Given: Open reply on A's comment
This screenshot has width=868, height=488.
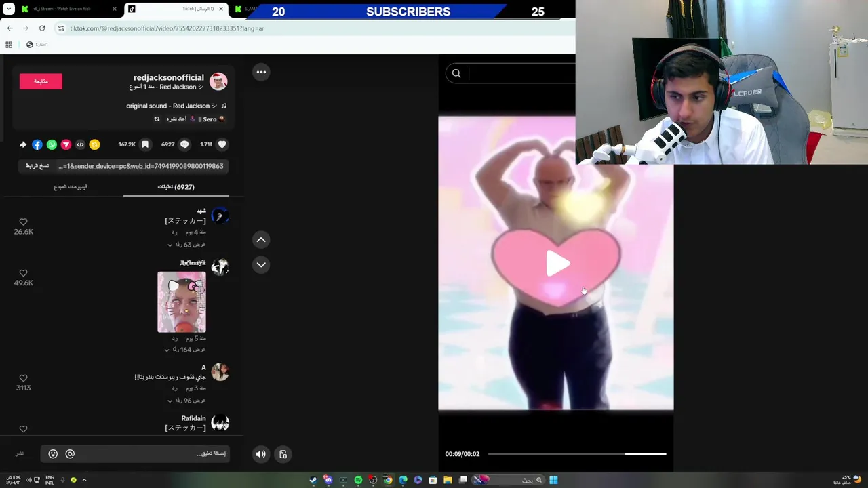Looking at the screenshot, I should tap(174, 388).
